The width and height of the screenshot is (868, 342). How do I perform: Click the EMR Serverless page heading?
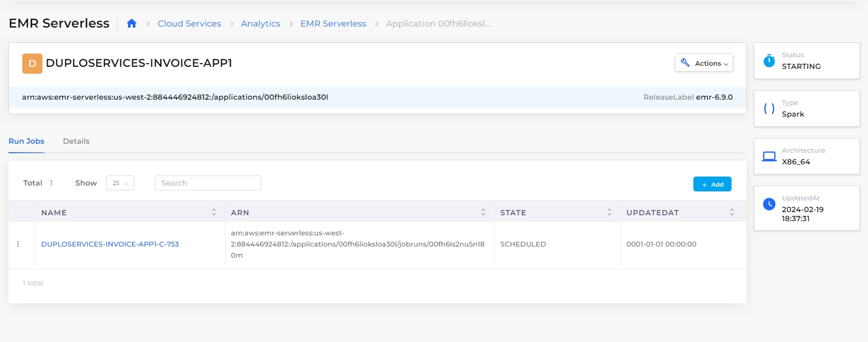59,23
